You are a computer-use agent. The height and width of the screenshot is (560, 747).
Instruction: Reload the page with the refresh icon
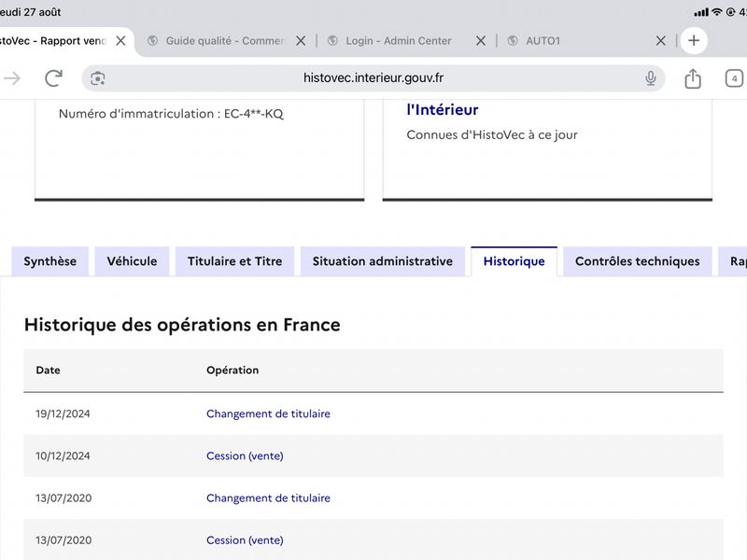point(53,78)
